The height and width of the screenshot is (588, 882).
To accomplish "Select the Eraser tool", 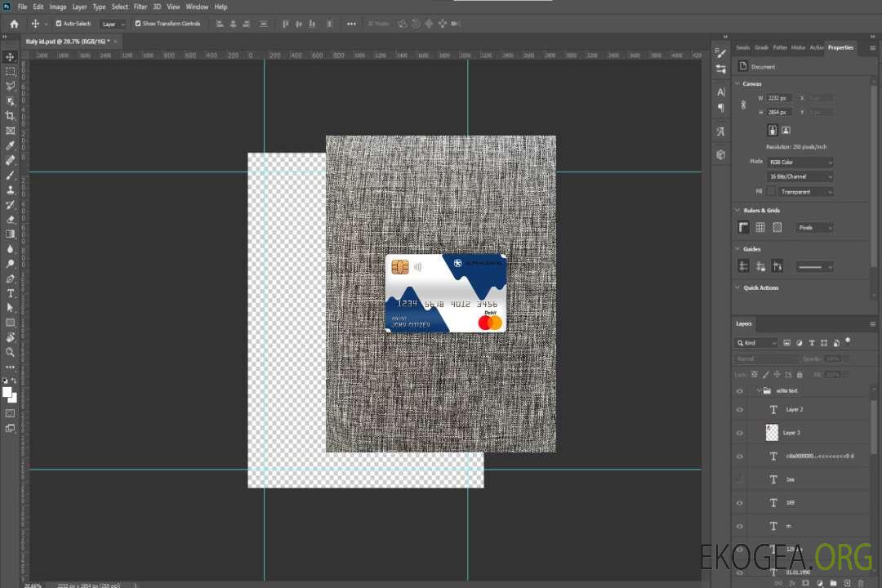I will [11, 219].
